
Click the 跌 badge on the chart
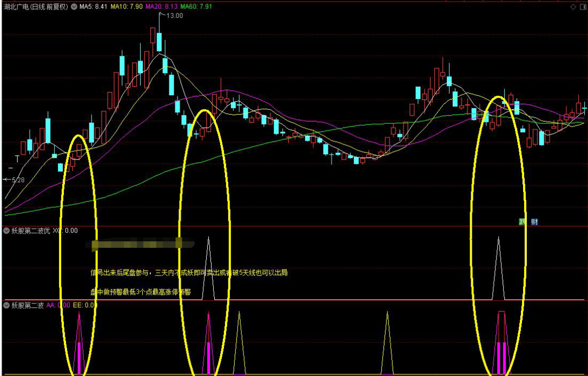click(523, 222)
